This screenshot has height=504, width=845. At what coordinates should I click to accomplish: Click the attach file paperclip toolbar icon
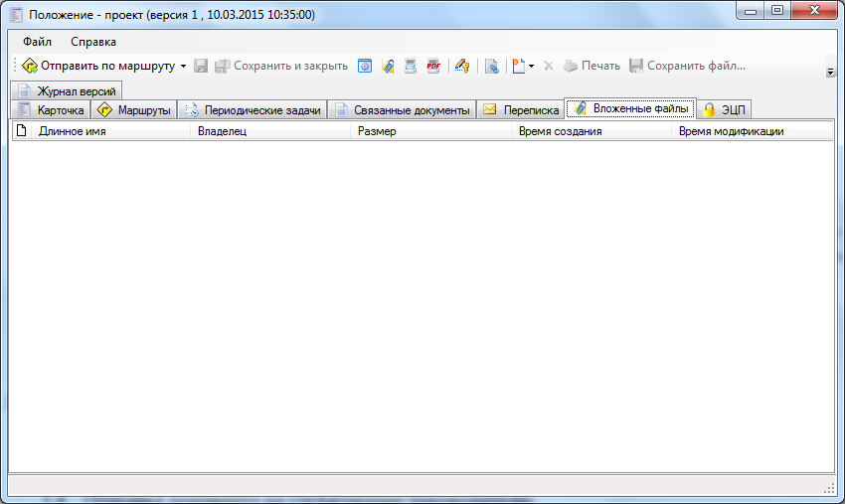pos(388,66)
